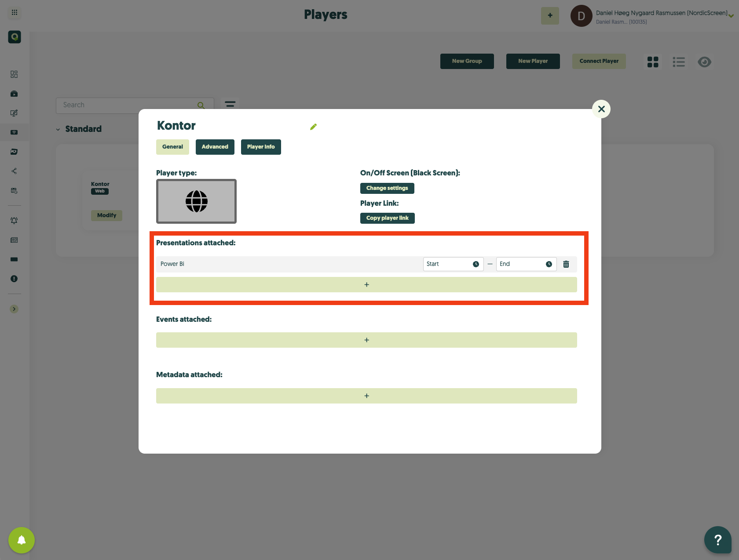The width and height of the screenshot is (739, 560).
Task: Switch to grid view
Action: click(653, 62)
